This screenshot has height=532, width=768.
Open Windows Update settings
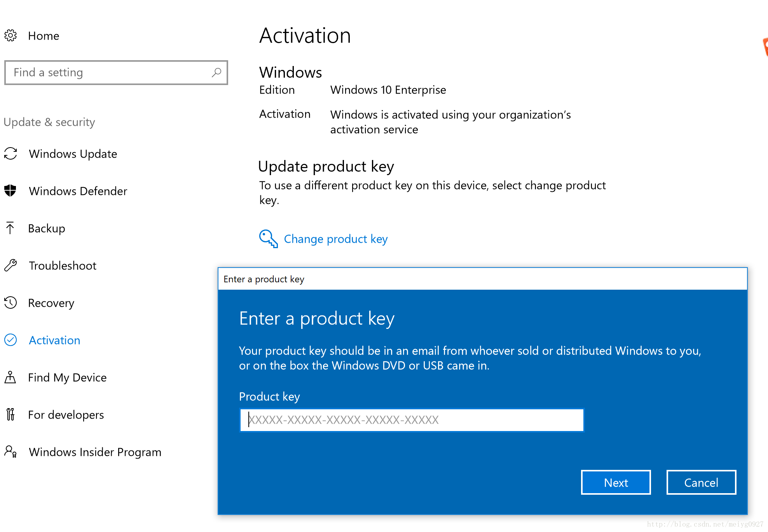pyautogui.click(x=73, y=154)
